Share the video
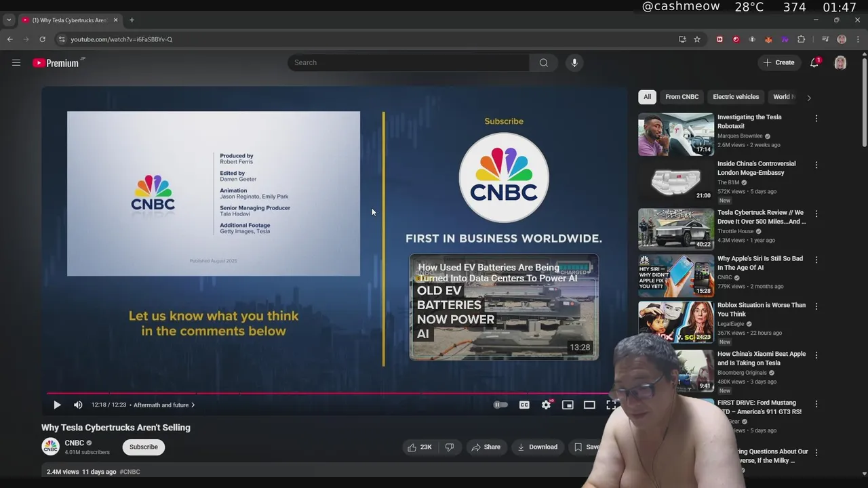This screenshot has width=868, height=488. pos(486,447)
